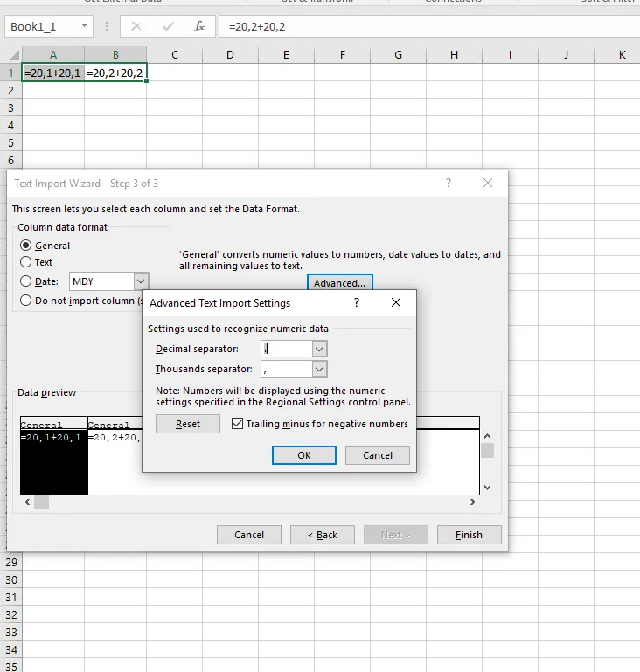Open the Decimal separator dropdown arrow
The width and height of the screenshot is (640, 672).
319,349
